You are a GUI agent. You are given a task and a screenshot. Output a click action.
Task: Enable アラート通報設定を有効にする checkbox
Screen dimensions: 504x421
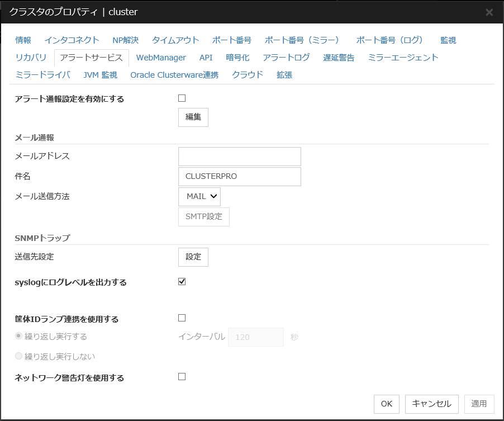(181, 98)
